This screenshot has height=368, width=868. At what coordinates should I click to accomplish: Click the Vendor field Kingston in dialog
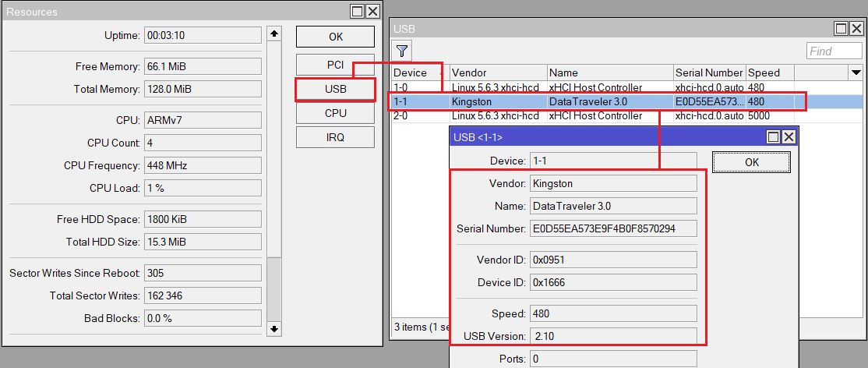point(613,183)
